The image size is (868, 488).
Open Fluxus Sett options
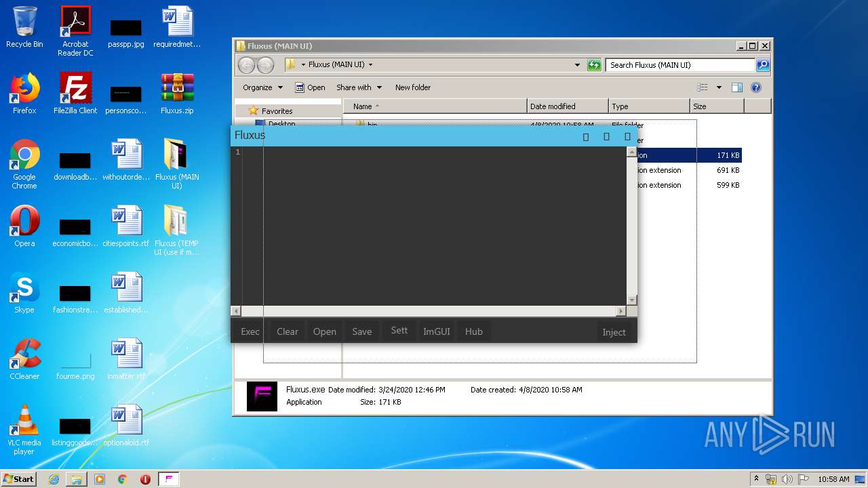pos(399,331)
